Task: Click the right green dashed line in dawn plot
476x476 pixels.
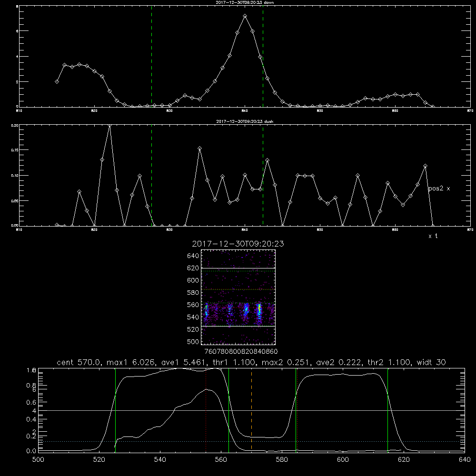Action: [x=263, y=57]
